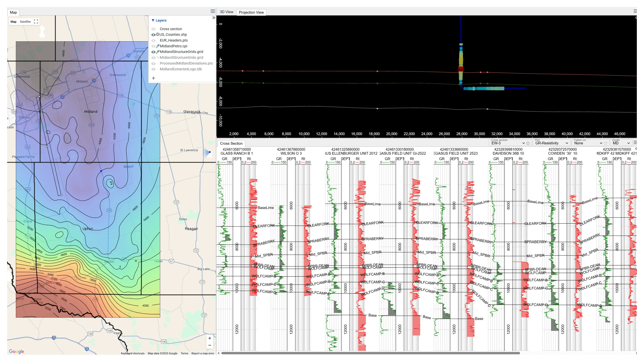644x362 pixels.
Task: Select MidlandExtractedLogs.ldb layer name
Action: 180,69
